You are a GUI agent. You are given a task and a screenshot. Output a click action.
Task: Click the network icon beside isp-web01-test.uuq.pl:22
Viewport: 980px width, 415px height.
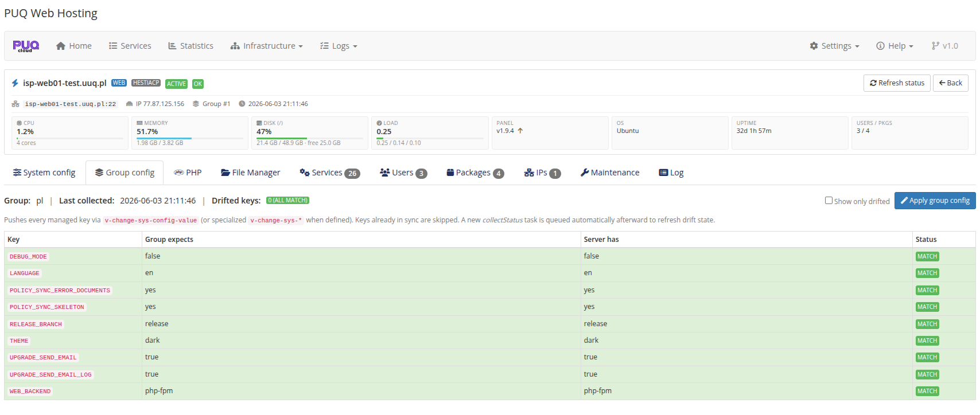pyautogui.click(x=15, y=104)
